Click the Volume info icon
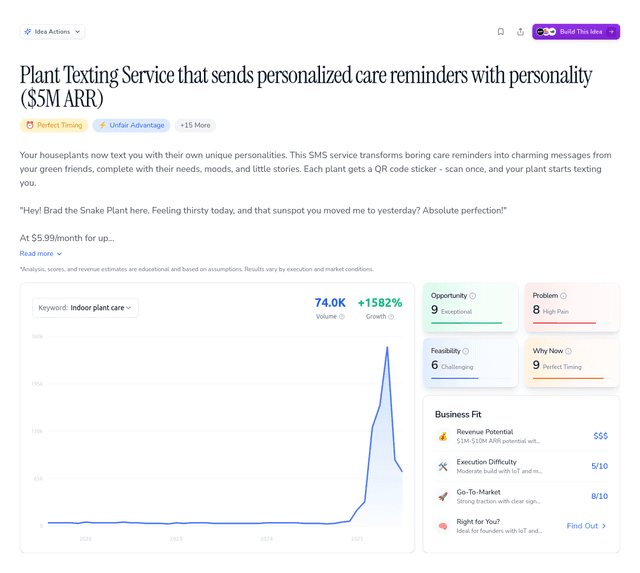The height and width of the screenshot is (573, 640). click(x=342, y=317)
